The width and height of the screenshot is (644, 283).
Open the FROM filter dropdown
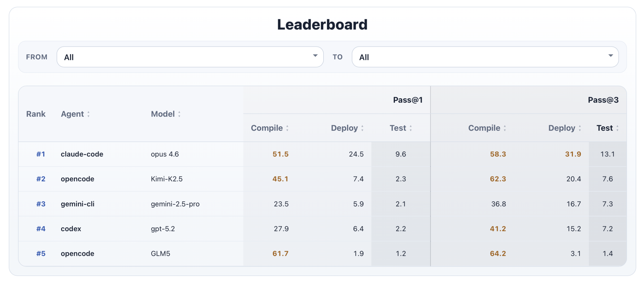[x=190, y=57]
